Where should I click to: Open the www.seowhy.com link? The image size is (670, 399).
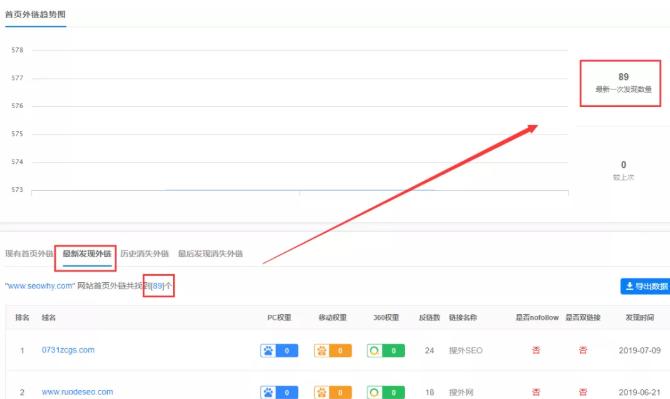[40, 286]
